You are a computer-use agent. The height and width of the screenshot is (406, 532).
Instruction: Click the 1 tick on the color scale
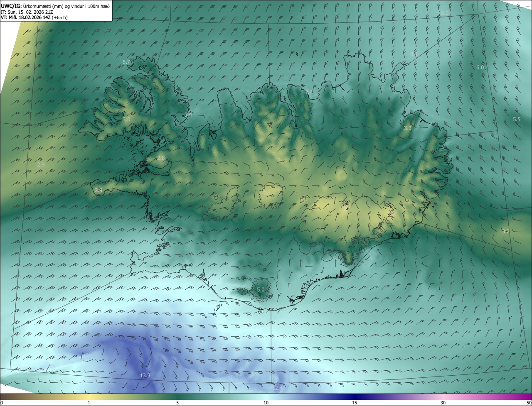(89, 403)
